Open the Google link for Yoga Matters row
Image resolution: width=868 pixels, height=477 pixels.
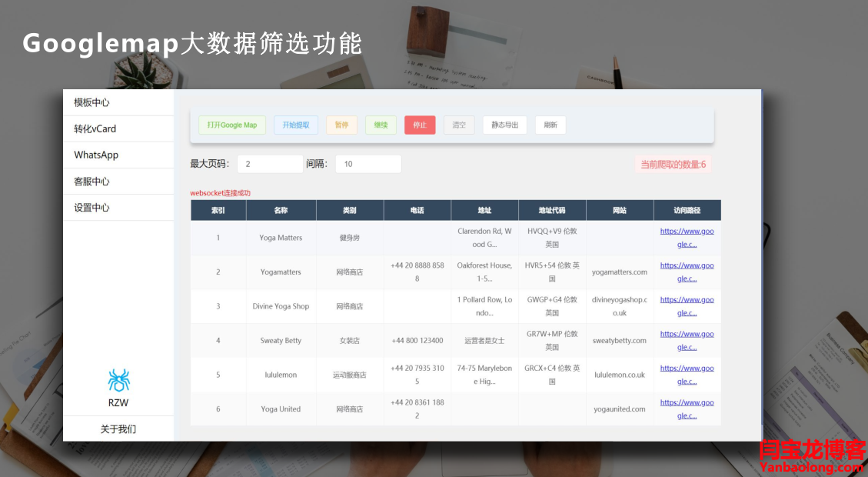tap(687, 238)
